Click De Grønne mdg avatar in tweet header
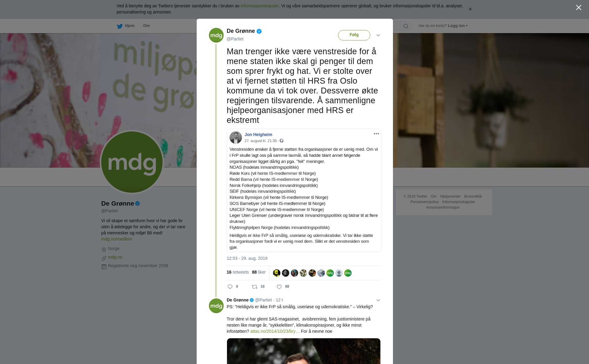 click(x=216, y=35)
